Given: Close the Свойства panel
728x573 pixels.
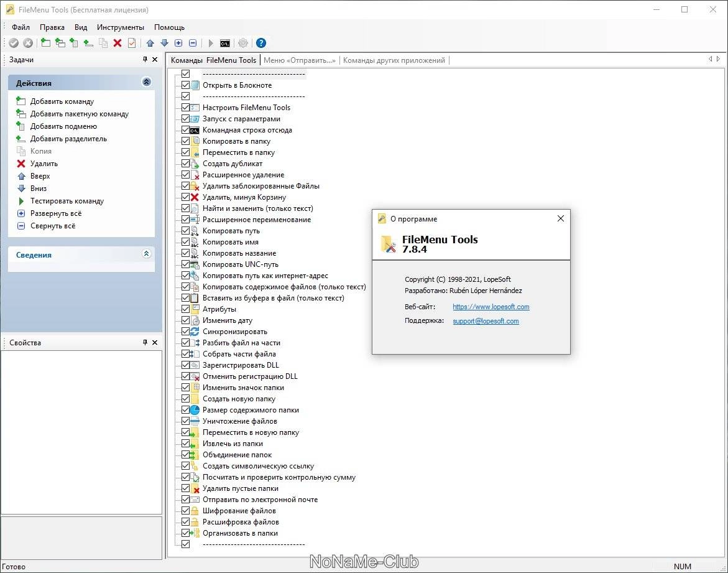Looking at the screenshot, I should click(x=155, y=343).
